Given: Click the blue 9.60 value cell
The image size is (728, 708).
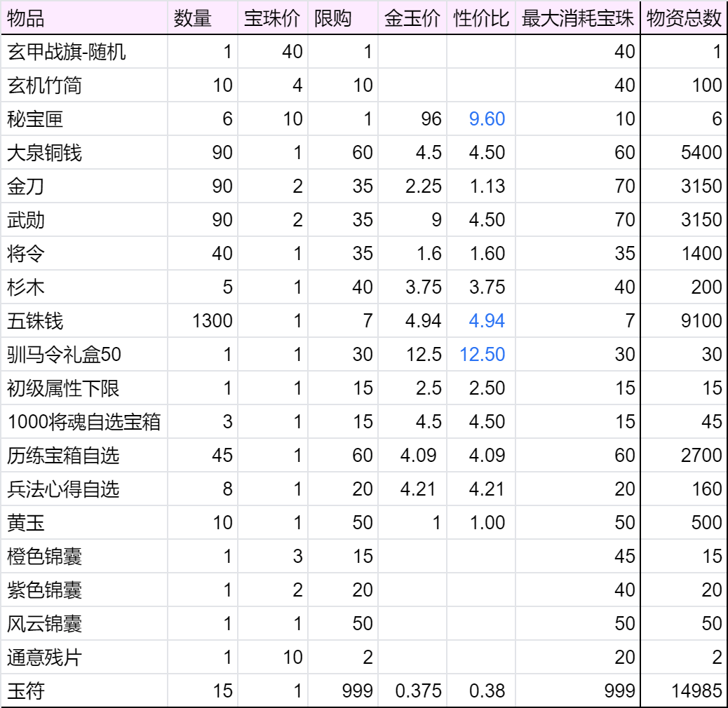Looking at the screenshot, I should (481, 118).
